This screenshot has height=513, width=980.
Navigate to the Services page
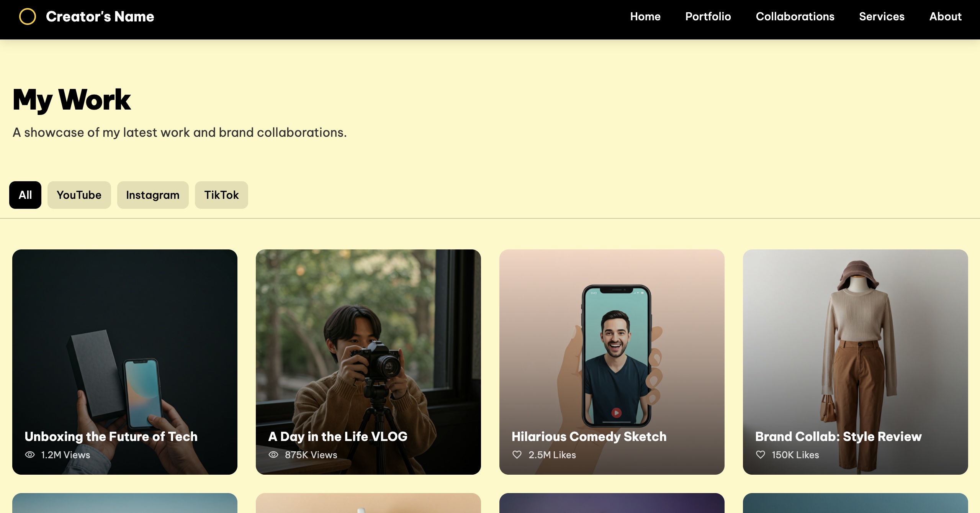click(x=882, y=16)
